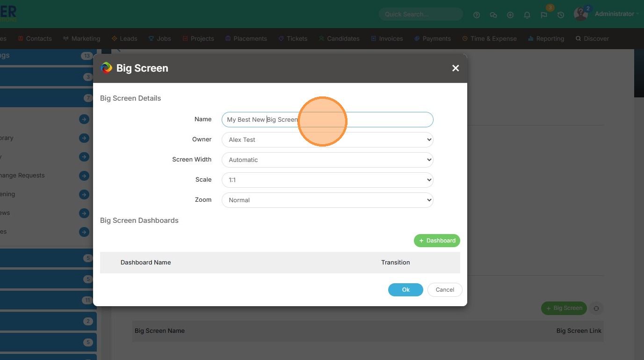The image size is (644, 360).
Task: Click the Quick Search field
Action: point(420,14)
